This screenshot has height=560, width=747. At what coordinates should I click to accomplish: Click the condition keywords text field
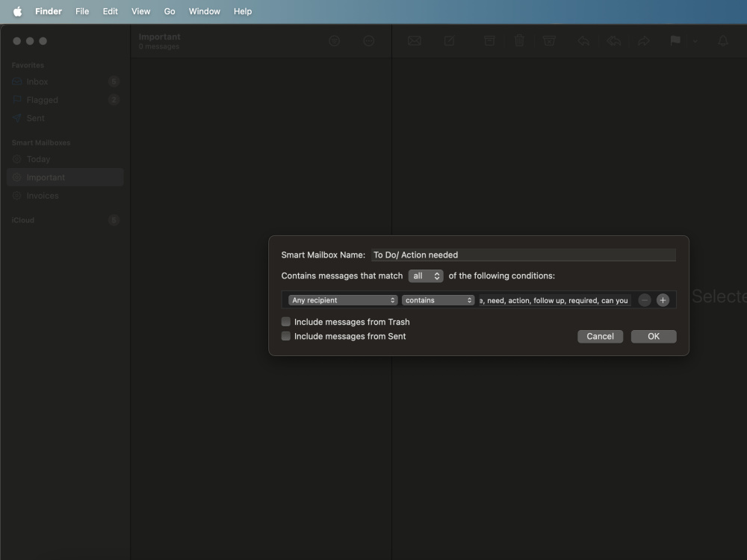pyautogui.click(x=554, y=300)
